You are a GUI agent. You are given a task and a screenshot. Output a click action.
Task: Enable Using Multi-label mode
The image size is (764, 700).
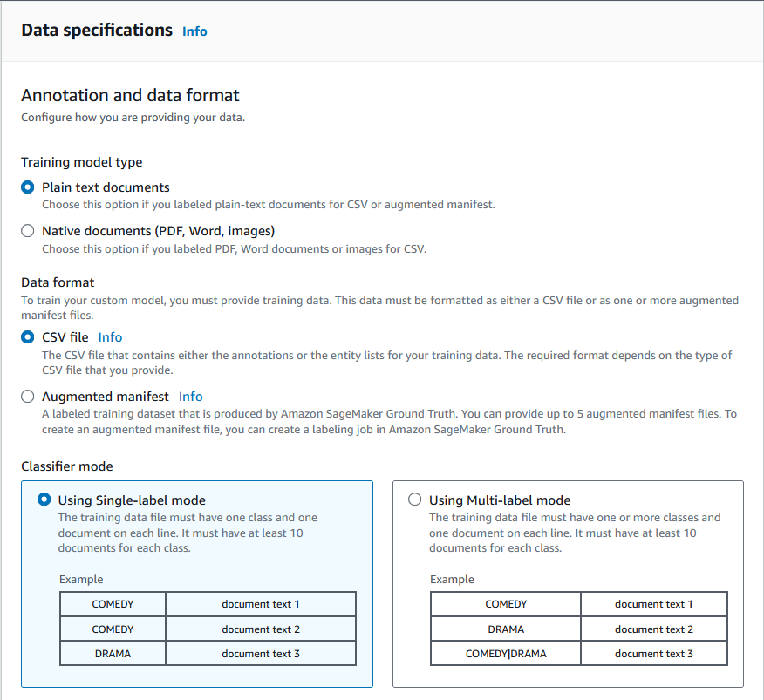click(x=414, y=499)
